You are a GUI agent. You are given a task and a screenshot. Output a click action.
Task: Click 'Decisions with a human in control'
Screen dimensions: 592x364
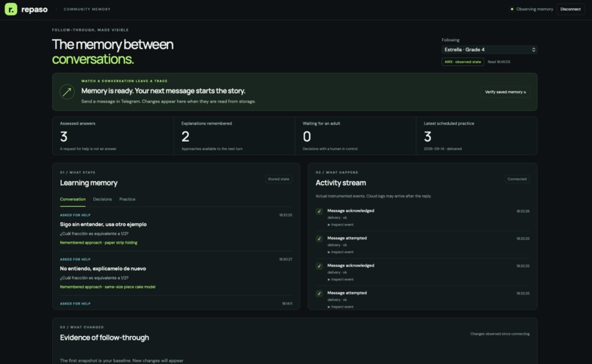tap(330, 149)
